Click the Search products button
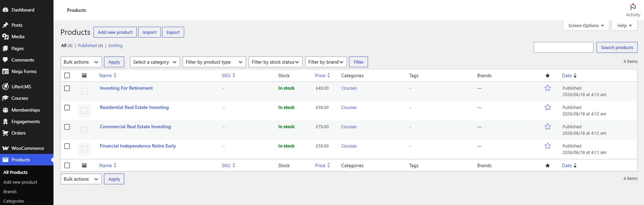This screenshot has height=205, width=644. [x=617, y=47]
